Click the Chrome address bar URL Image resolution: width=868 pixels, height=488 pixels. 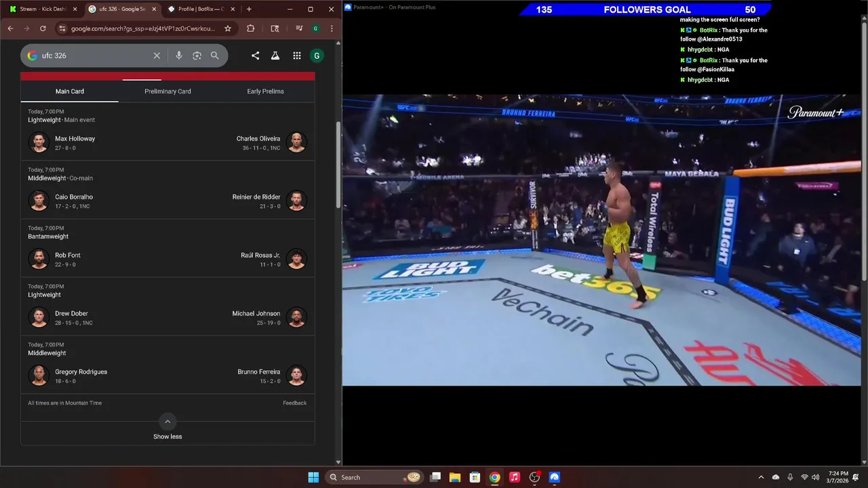[x=143, y=28]
